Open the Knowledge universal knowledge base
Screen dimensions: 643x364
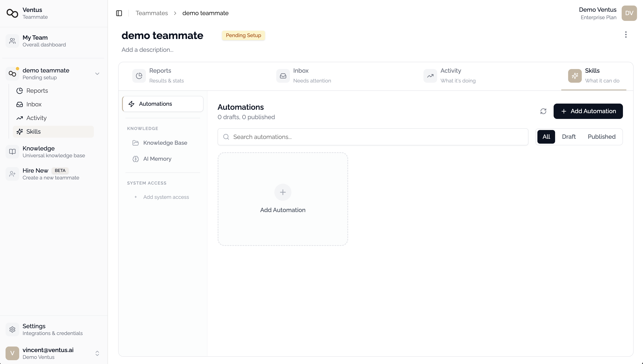coord(39,152)
